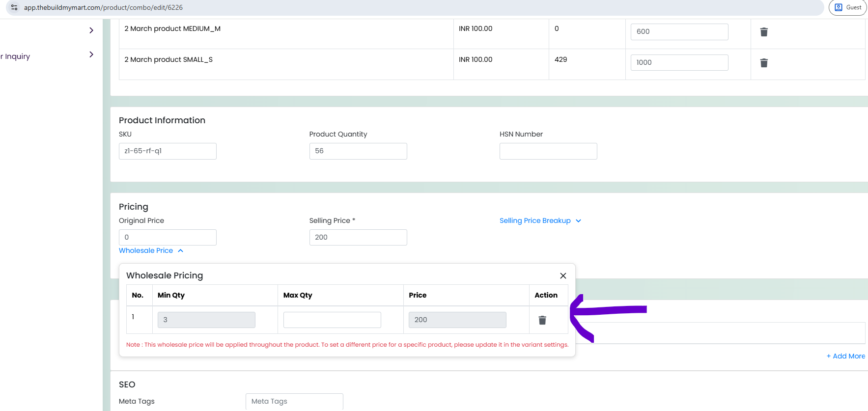Screen dimensions: 868x411
Task: Click the Min Qty column header
Action: click(171, 295)
